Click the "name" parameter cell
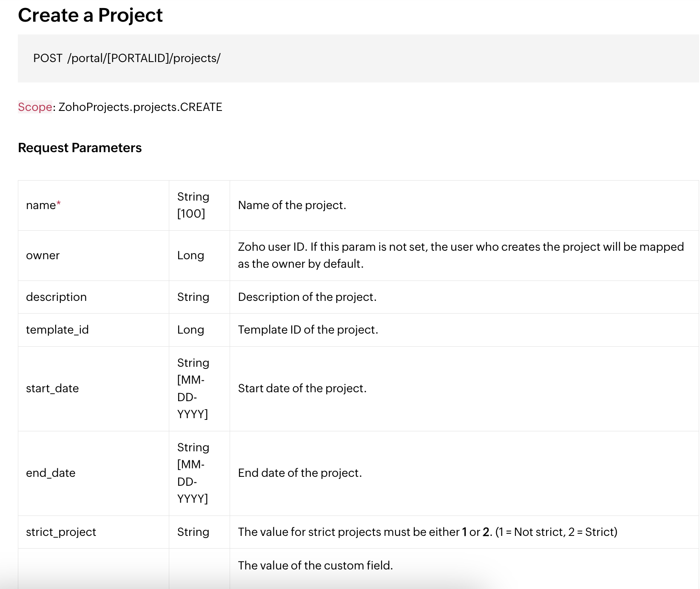Image resolution: width=700 pixels, height=589 pixels. (94, 205)
